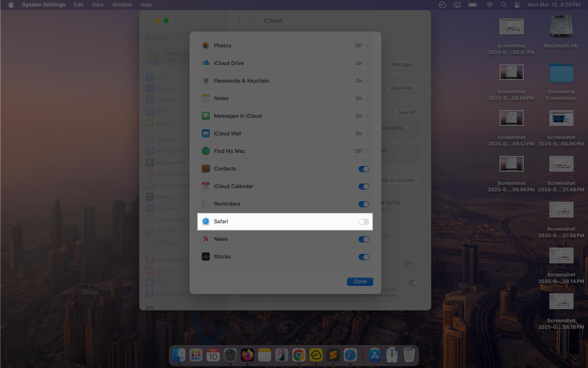Turn off the News toggle
Viewport: 588px width, 368px height.
(x=363, y=239)
